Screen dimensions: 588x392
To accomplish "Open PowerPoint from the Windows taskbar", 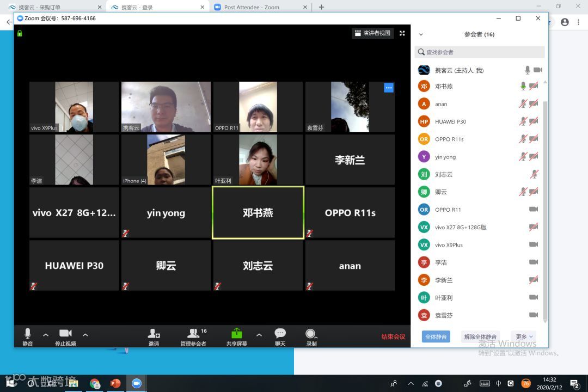I will [115, 383].
